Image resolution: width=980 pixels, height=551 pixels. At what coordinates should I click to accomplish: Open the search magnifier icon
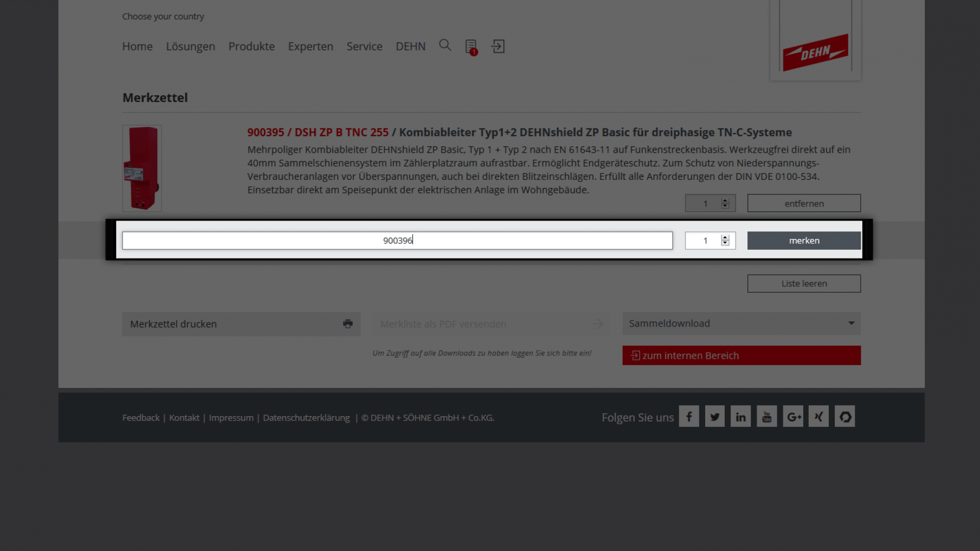coord(445,46)
